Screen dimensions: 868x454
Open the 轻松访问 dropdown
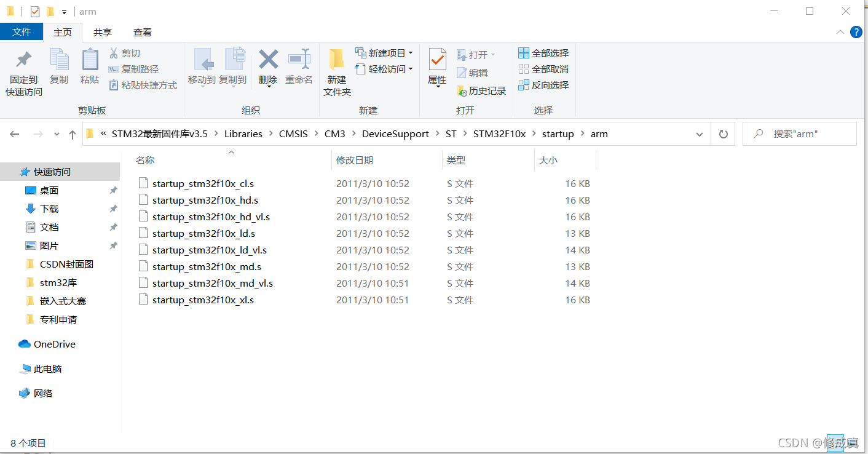384,70
